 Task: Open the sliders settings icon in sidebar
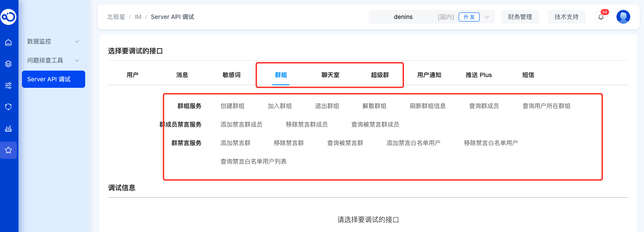pyautogui.click(x=8, y=85)
